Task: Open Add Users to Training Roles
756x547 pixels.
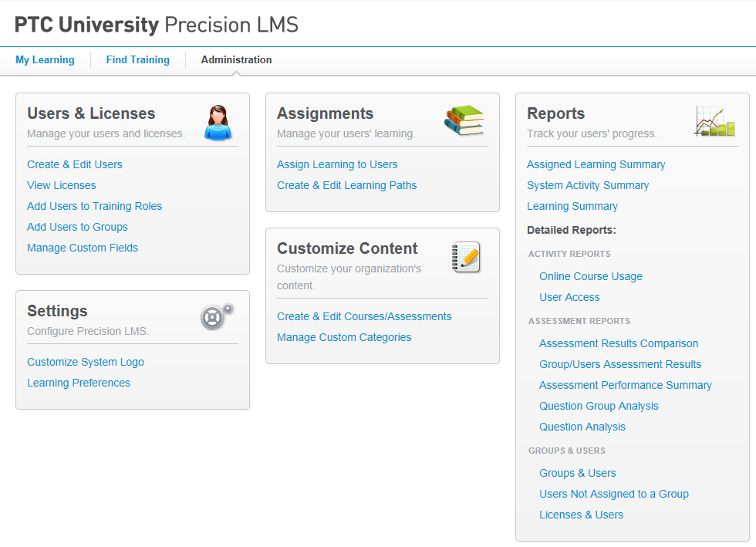Action: coord(94,206)
